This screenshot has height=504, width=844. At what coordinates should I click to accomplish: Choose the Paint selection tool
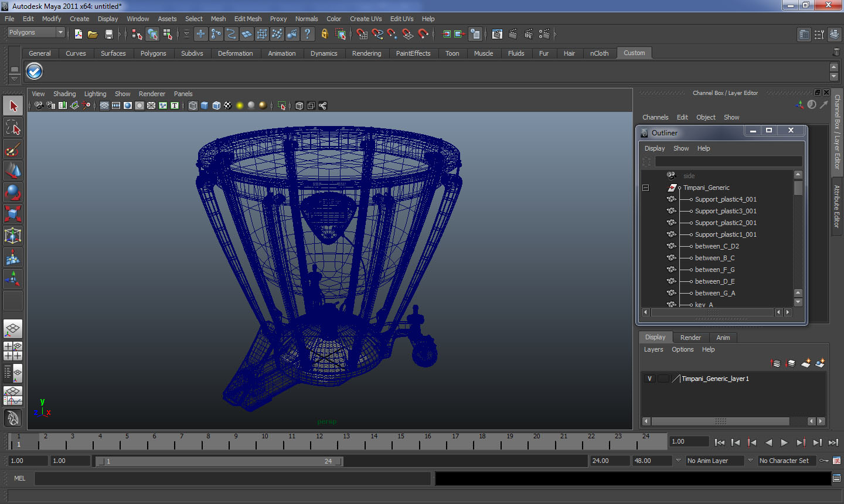click(x=13, y=149)
